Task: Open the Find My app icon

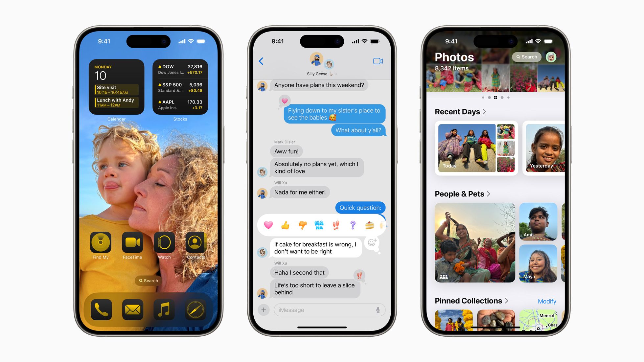Action: click(101, 242)
